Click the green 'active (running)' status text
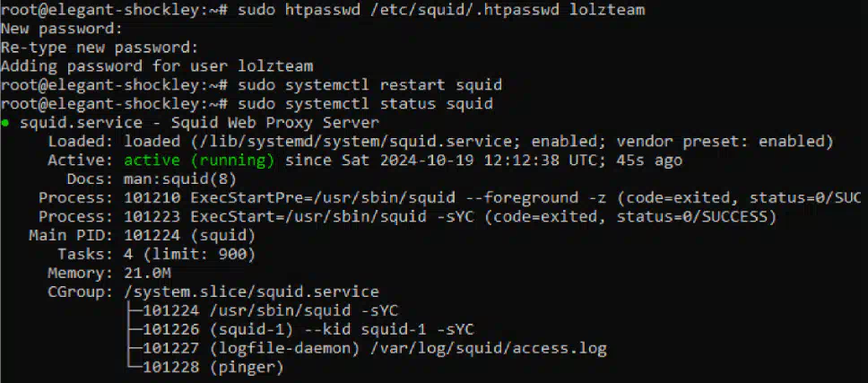Viewport: 868px width, 383px height. pyautogui.click(x=199, y=161)
